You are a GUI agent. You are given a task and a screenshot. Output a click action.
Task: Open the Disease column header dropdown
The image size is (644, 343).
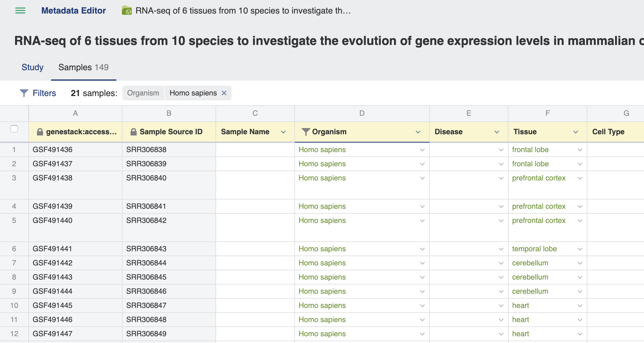pos(497,132)
